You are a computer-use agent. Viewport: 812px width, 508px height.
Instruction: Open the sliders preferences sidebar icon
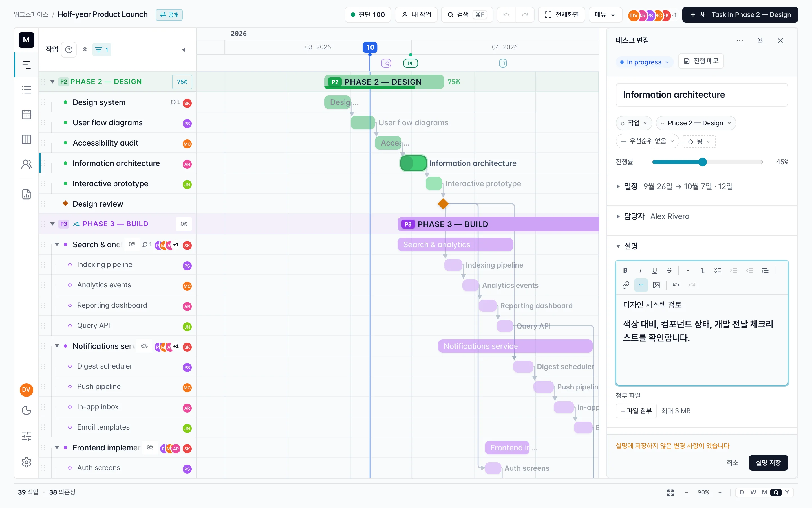27,436
